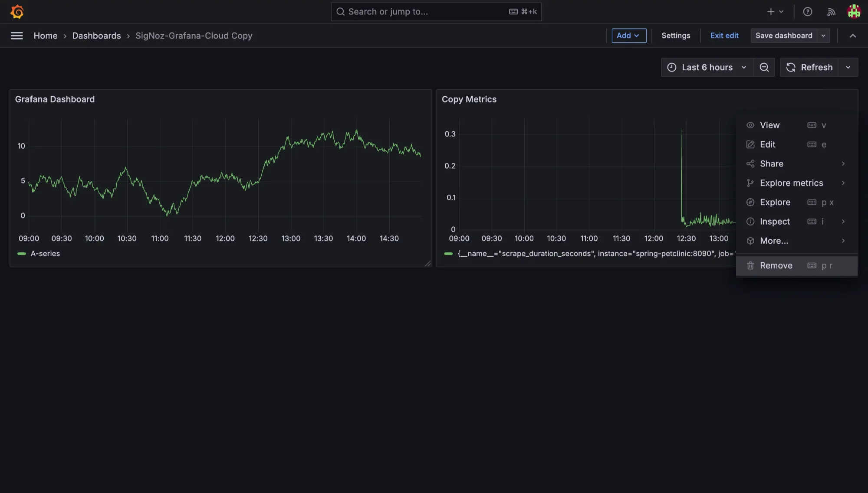Select Inspect in the panel menu

(797, 222)
